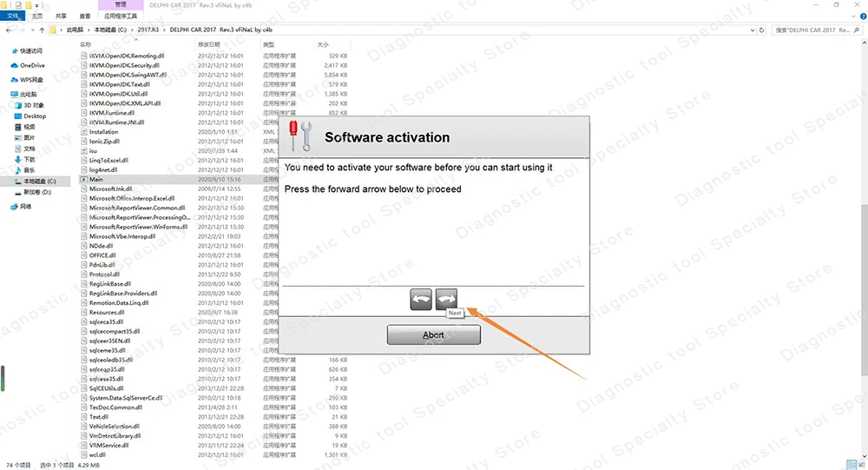Viewport: 868px width, 470px height.
Task: Refresh the folder view
Action: [762, 30]
